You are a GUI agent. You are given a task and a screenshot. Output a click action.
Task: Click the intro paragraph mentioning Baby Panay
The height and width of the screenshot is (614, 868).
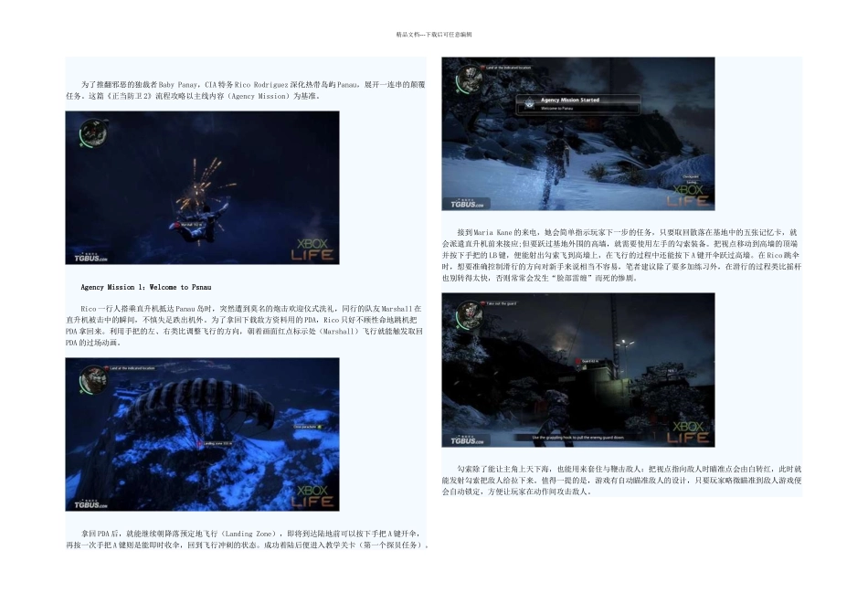coord(245,90)
